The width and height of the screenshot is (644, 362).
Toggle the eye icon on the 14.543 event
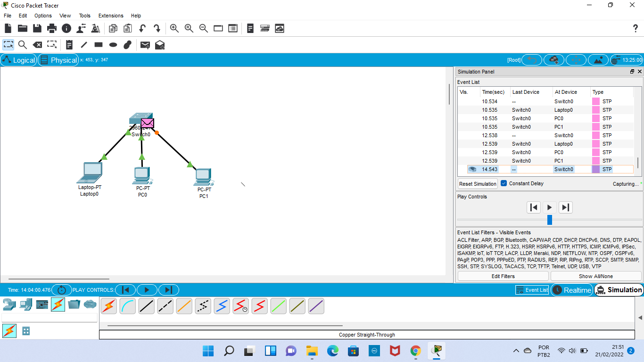pos(472,169)
